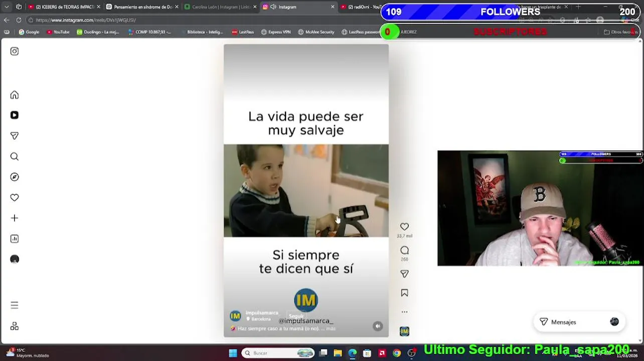Image resolution: width=644 pixels, height=361 pixels.
Task: Open the McAfee Security bookmark
Action: [x=316, y=32]
